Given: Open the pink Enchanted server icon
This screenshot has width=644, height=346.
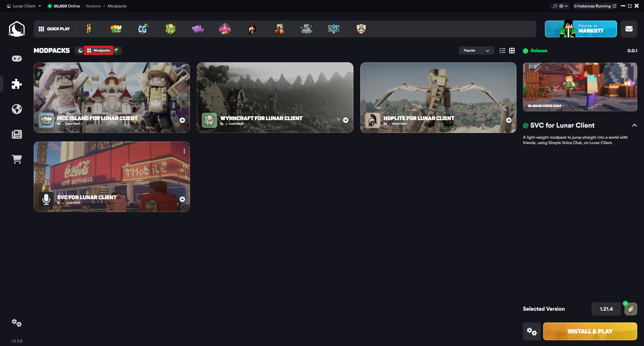Looking at the screenshot, I should click(x=225, y=29).
